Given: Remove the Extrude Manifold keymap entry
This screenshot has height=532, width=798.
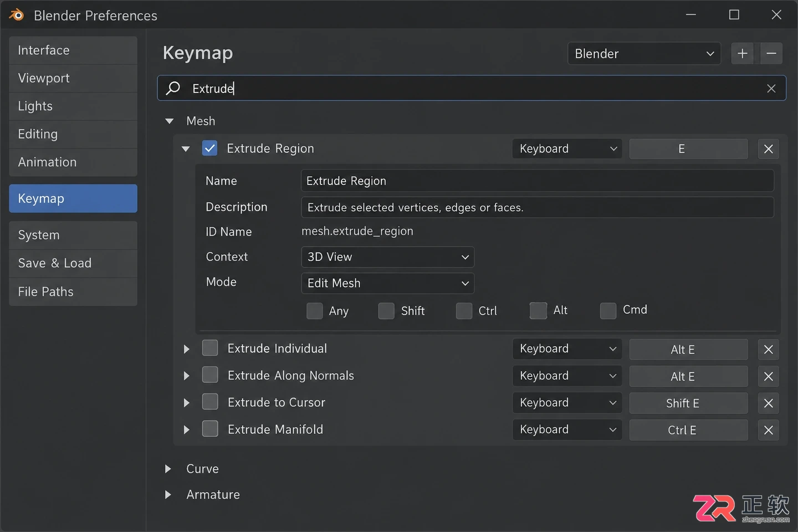Looking at the screenshot, I should point(769,430).
